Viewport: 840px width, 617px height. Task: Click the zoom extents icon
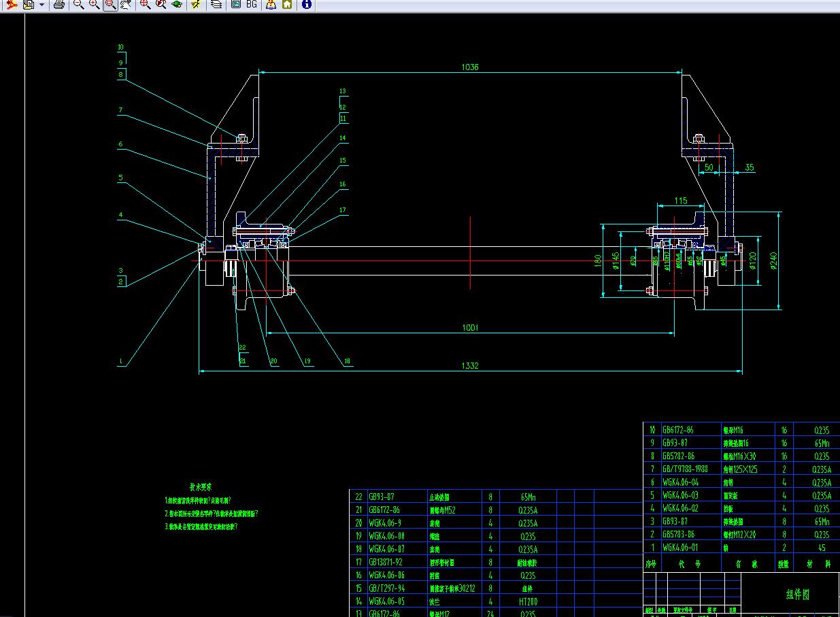pos(145,4)
